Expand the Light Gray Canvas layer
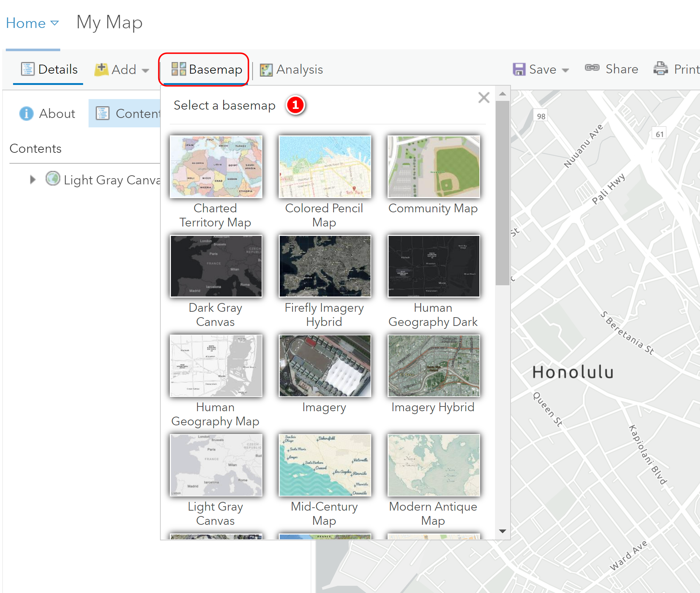Viewport: 700px width, 593px height. coord(32,179)
